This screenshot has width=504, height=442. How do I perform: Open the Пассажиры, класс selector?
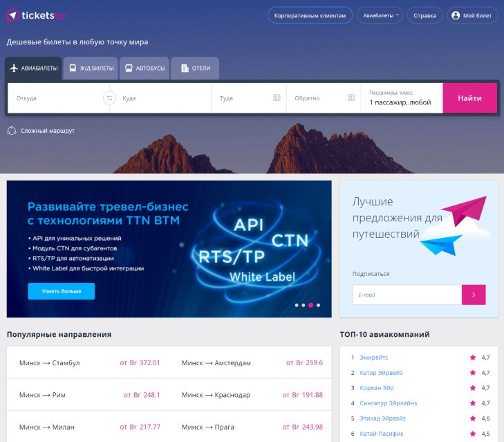click(x=402, y=98)
